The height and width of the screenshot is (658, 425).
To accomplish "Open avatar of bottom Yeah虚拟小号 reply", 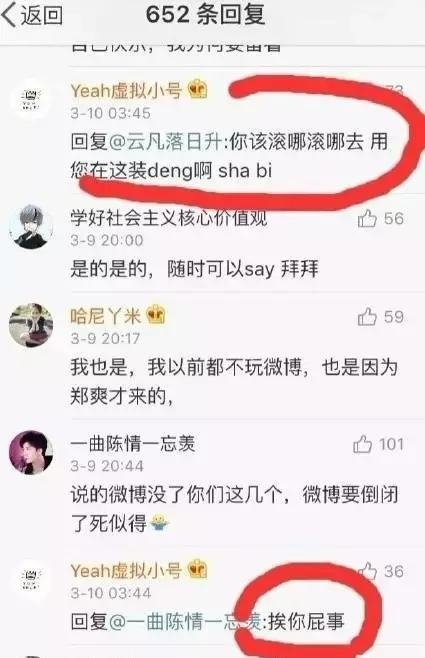I will point(31,580).
